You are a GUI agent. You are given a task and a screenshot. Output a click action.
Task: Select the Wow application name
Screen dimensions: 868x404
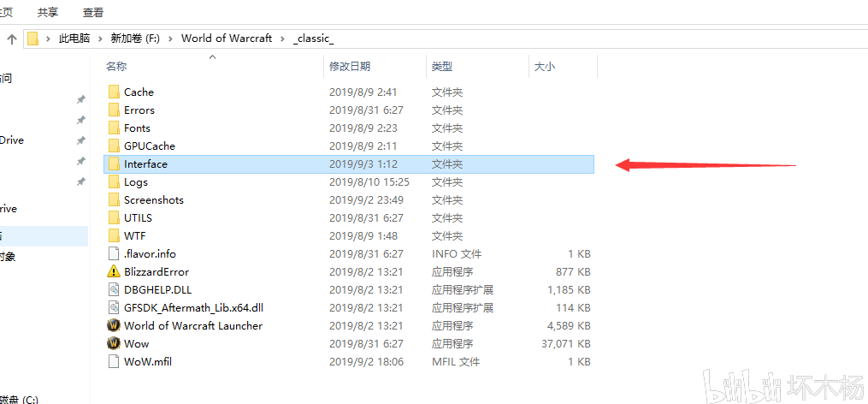[x=137, y=343]
